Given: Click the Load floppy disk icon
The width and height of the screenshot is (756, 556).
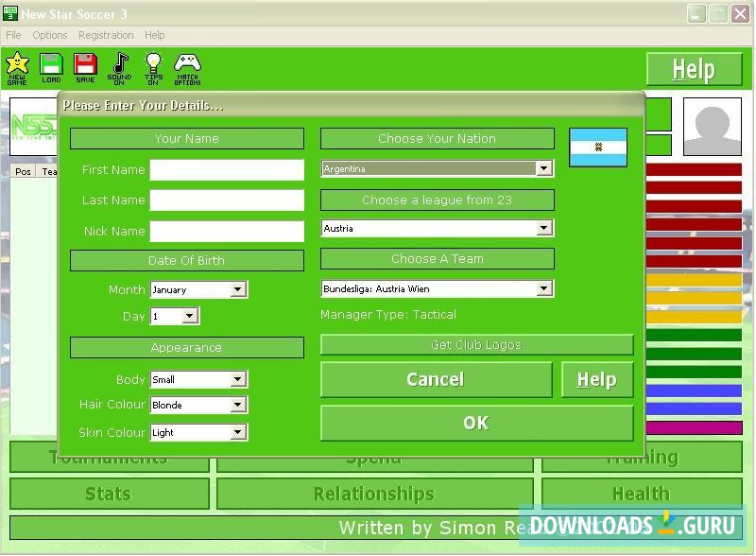Looking at the screenshot, I should click(51, 68).
